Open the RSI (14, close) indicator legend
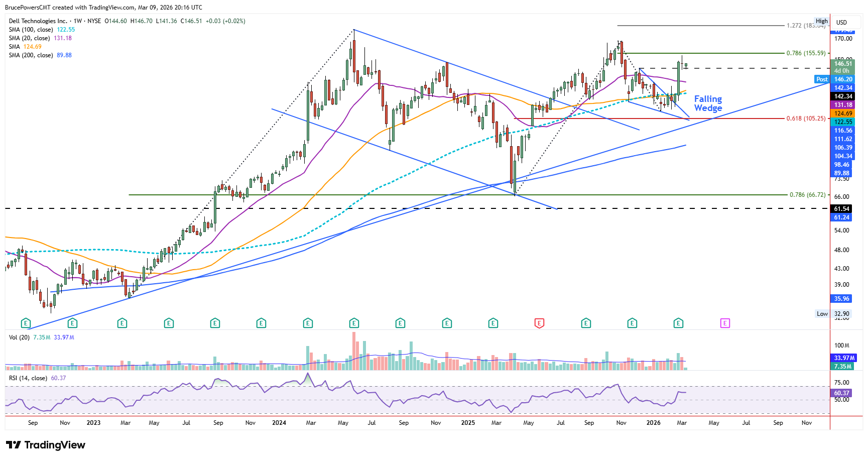The width and height of the screenshot is (868, 460). click(x=28, y=378)
